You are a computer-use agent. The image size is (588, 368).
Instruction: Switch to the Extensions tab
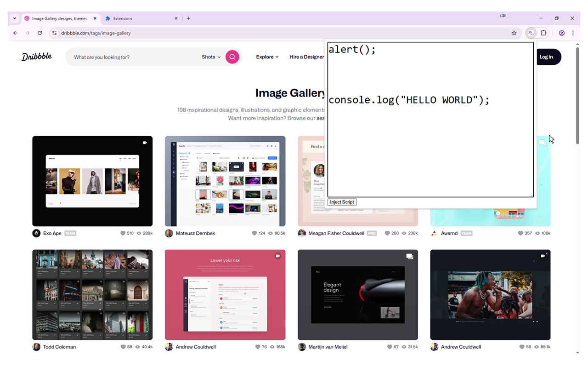[x=141, y=18]
